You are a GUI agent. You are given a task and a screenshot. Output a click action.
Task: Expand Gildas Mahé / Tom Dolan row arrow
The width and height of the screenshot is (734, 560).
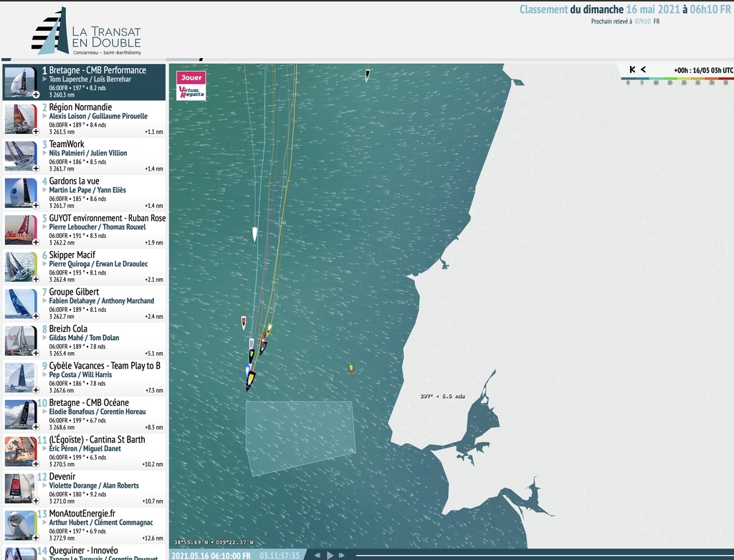[x=45, y=338]
